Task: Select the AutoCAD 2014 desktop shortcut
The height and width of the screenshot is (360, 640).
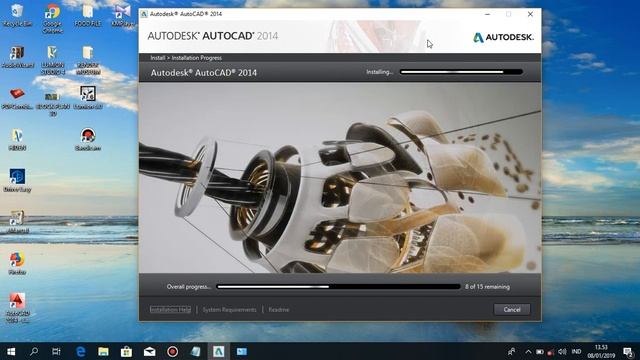Action: coord(17,307)
